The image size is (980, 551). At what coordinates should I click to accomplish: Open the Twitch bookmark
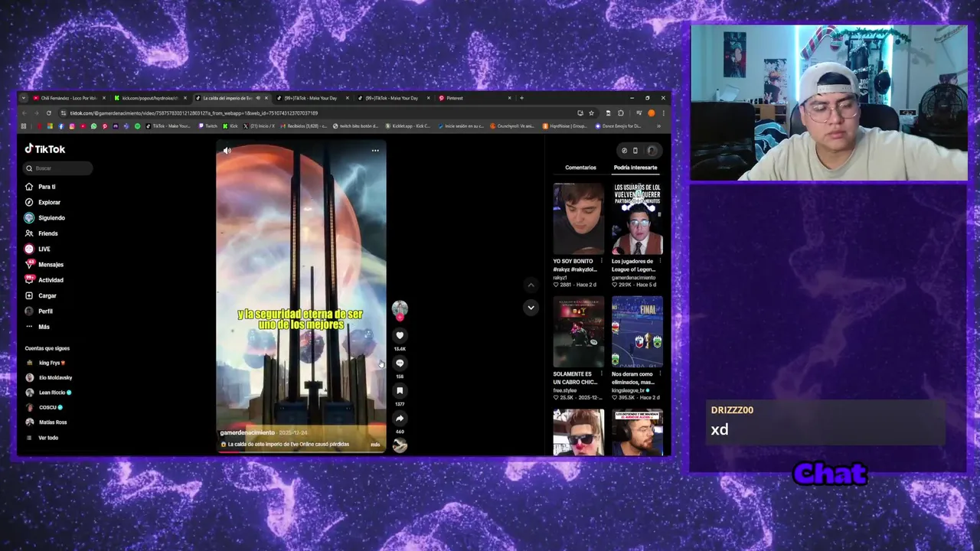(208, 126)
